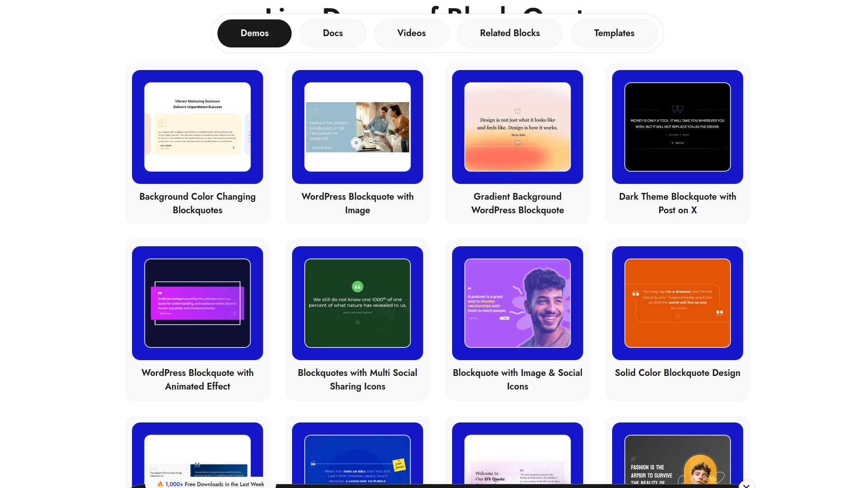Viewport: 868px width, 488px height.
Task: Open the dark theme blockquote preview image
Action: 678,127
